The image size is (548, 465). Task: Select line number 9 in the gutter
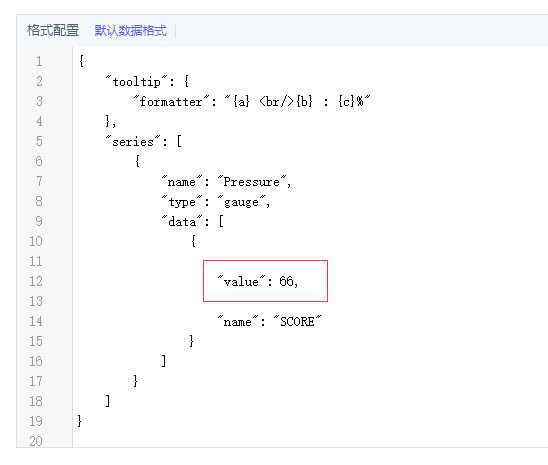pyautogui.click(x=39, y=221)
